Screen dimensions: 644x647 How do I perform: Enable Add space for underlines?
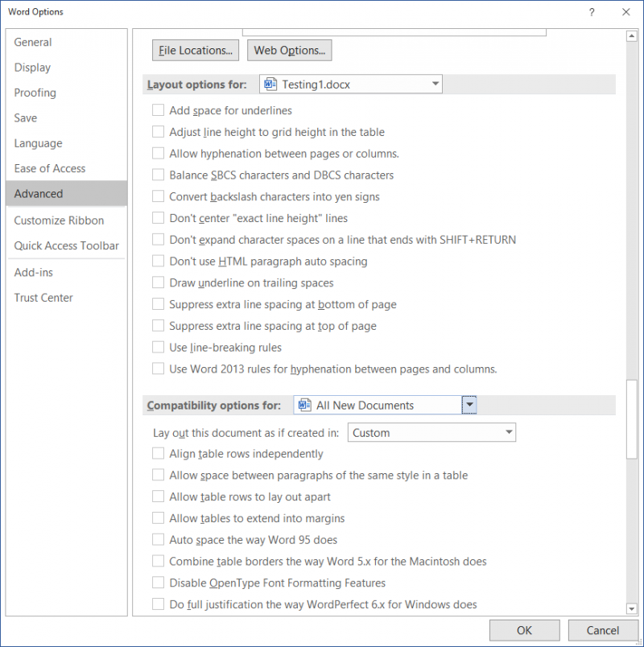tap(159, 110)
